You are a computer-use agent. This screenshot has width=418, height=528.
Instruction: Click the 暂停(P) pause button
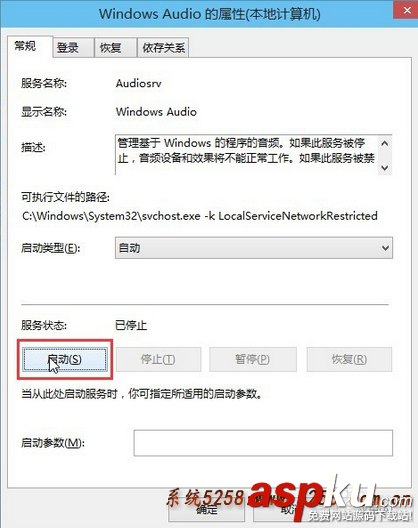253,359
